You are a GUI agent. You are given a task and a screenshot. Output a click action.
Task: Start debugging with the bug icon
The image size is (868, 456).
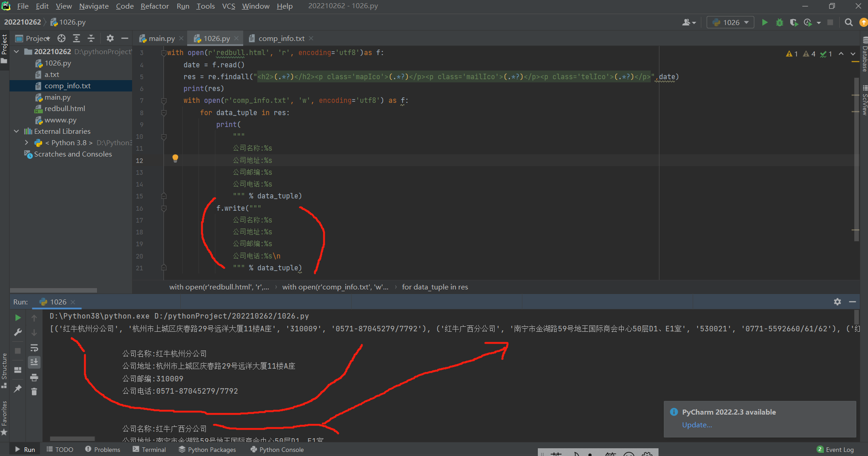click(x=779, y=22)
